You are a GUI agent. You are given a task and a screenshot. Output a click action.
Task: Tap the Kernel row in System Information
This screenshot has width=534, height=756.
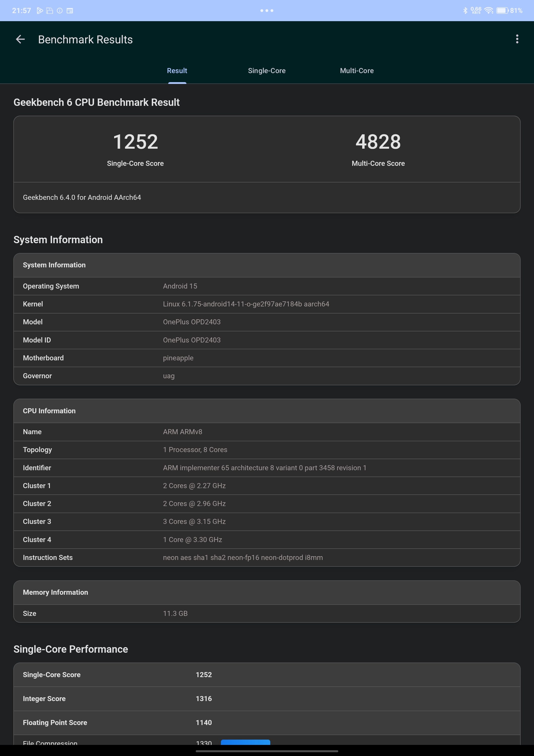pyautogui.click(x=267, y=304)
